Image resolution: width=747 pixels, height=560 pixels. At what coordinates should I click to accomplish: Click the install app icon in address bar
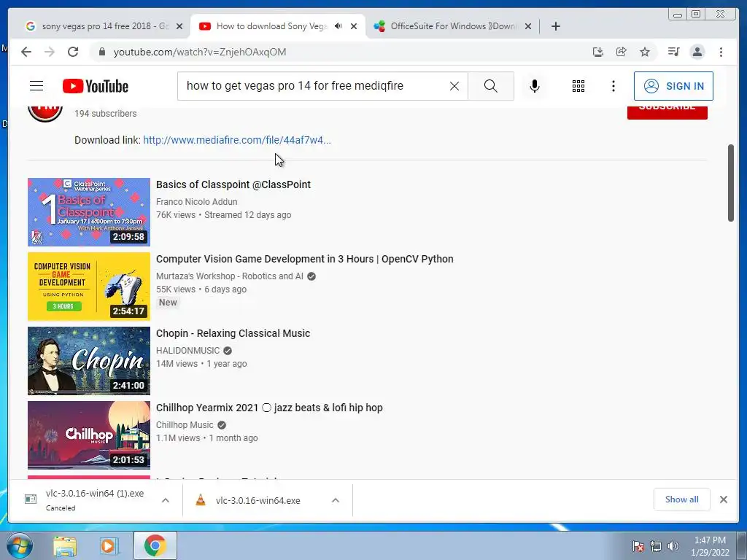point(598,52)
